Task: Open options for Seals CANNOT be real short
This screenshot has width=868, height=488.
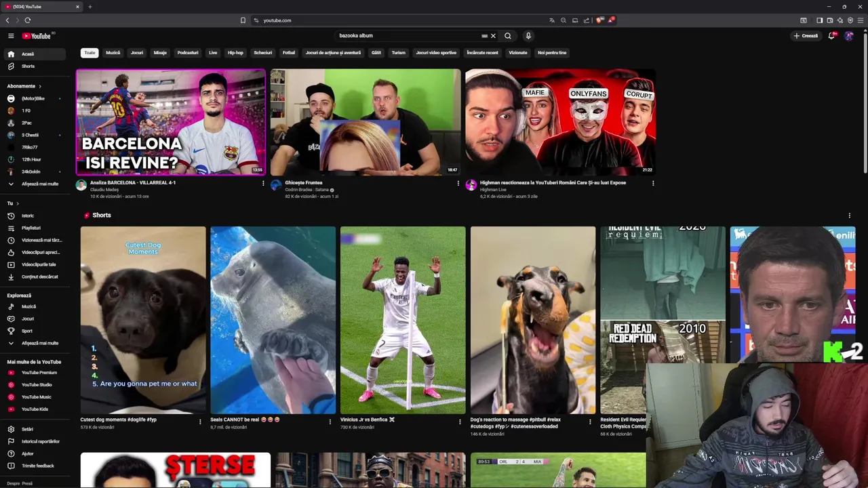Action: click(x=330, y=422)
